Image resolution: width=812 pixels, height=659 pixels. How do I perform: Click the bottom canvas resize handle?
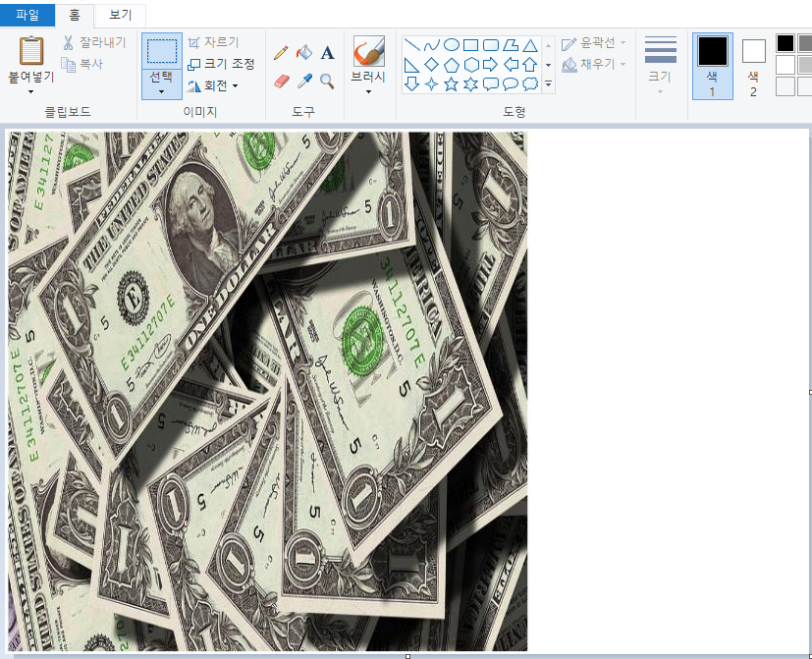point(408,656)
